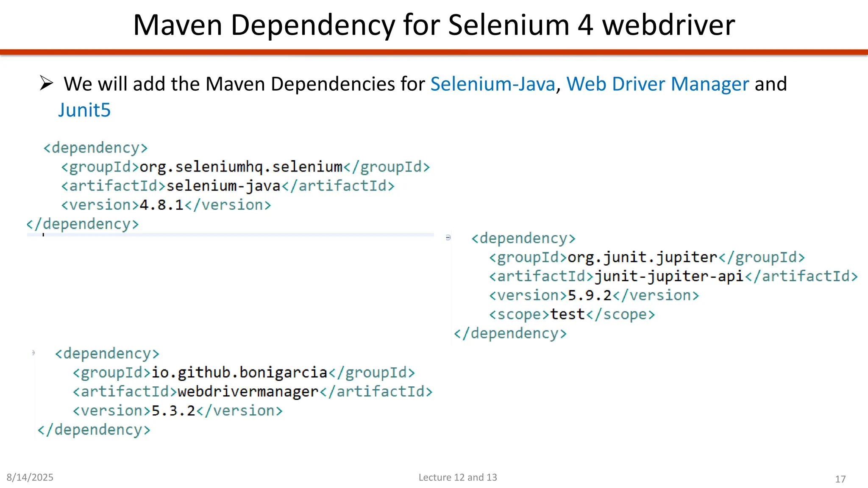Toggle the webdrivermanager dependency fold marker
The height and width of the screenshot is (488, 868).
(x=33, y=352)
